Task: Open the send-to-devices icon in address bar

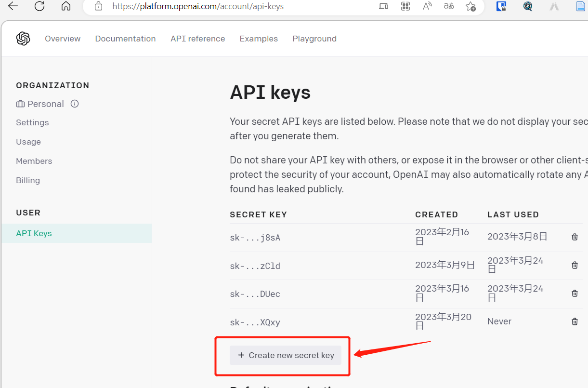Action: [x=383, y=6]
